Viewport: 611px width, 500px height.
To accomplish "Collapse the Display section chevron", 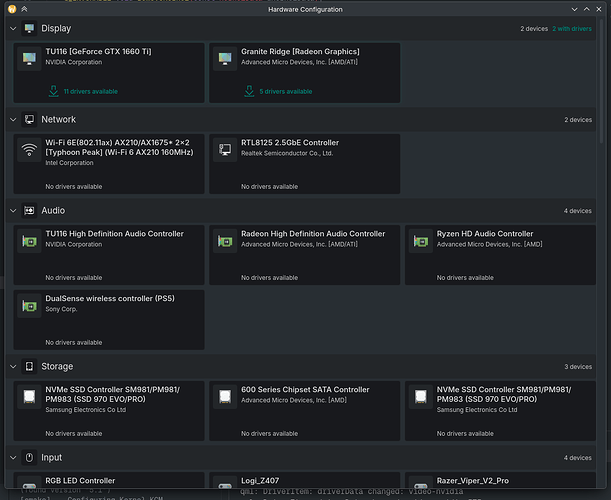I will pos(11,29).
